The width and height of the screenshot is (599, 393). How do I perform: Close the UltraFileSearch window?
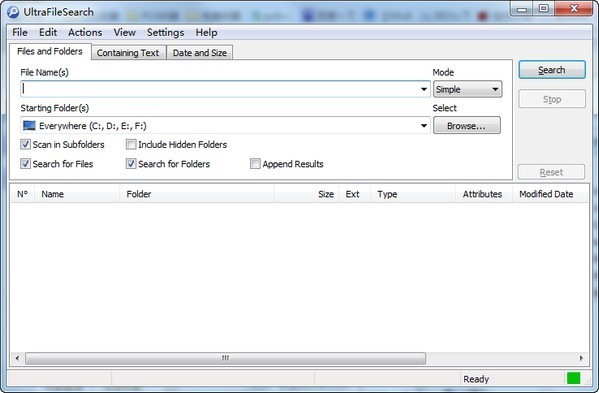click(x=574, y=9)
